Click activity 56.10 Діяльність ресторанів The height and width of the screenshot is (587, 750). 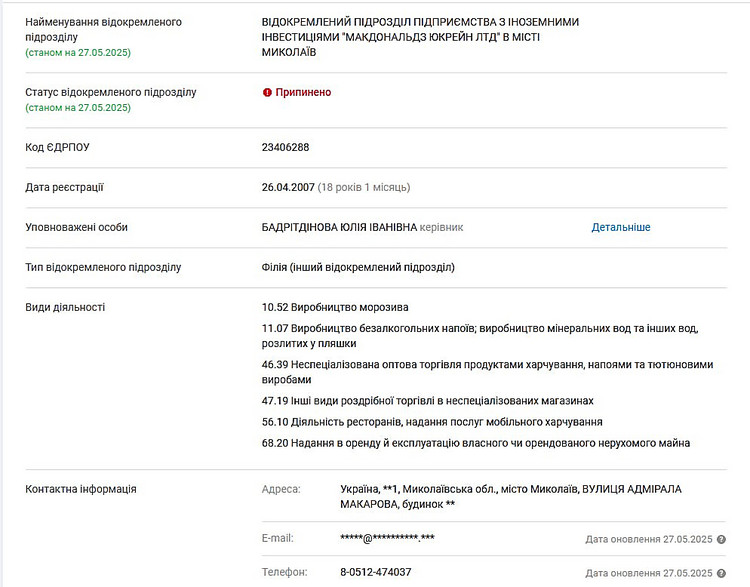[432, 422]
